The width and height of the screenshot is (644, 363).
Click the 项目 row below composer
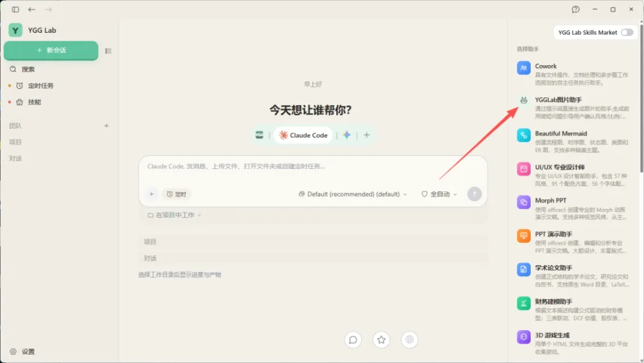click(x=313, y=242)
